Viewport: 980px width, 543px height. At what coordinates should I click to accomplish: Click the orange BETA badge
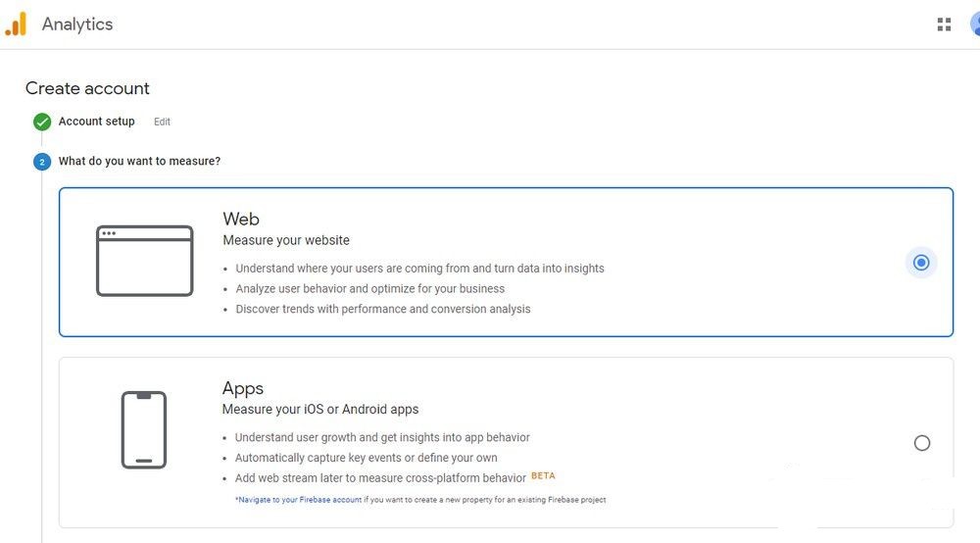click(x=543, y=476)
